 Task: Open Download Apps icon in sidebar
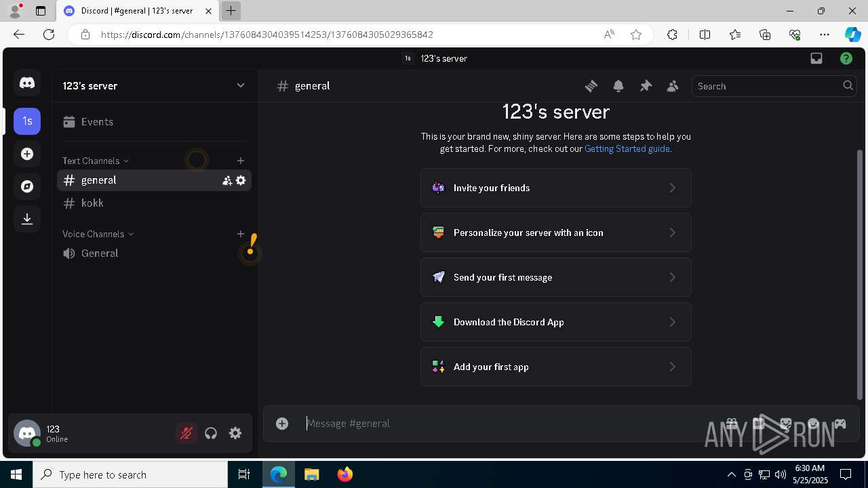[x=27, y=219]
